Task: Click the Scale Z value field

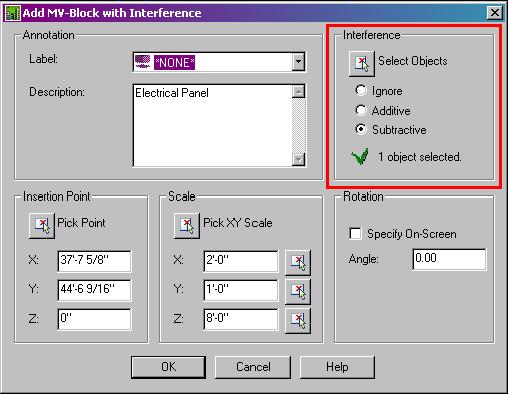Action: click(x=241, y=319)
